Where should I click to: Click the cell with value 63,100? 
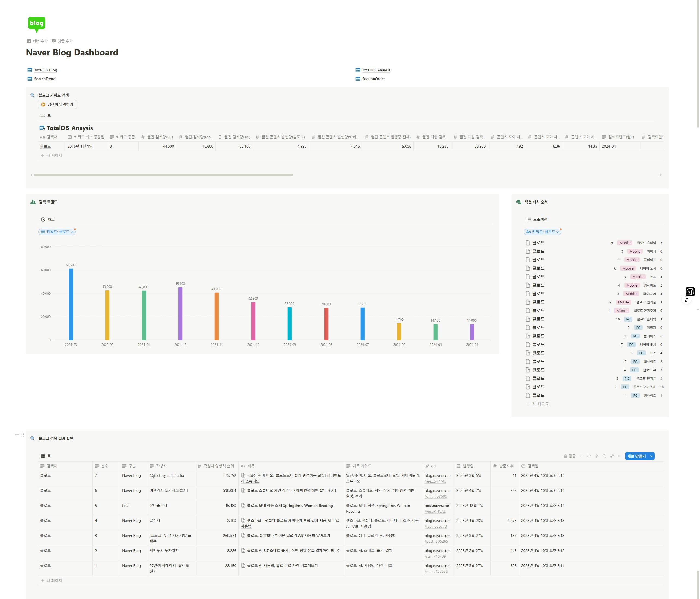click(234, 146)
